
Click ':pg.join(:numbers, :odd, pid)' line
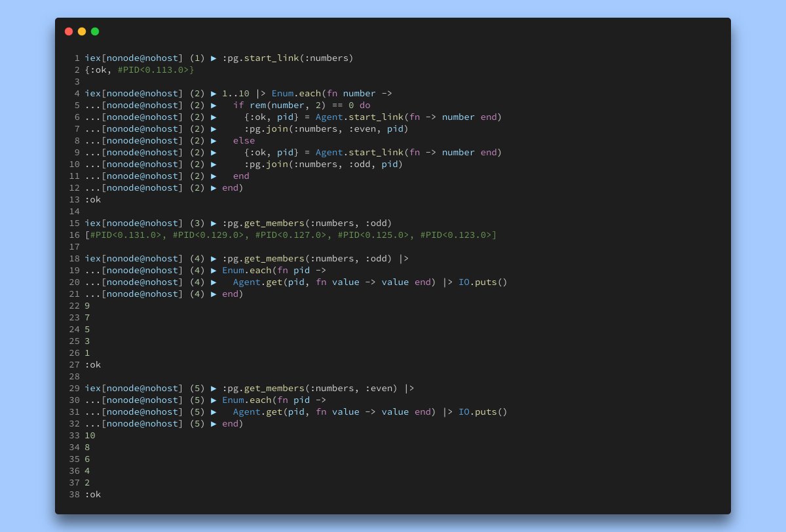324,164
